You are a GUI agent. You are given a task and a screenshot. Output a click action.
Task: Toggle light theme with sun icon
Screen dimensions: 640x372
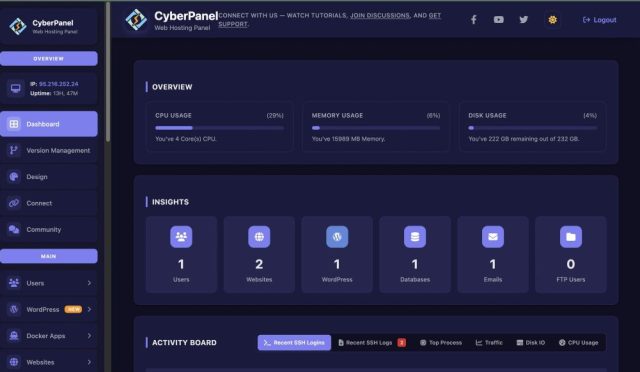553,20
